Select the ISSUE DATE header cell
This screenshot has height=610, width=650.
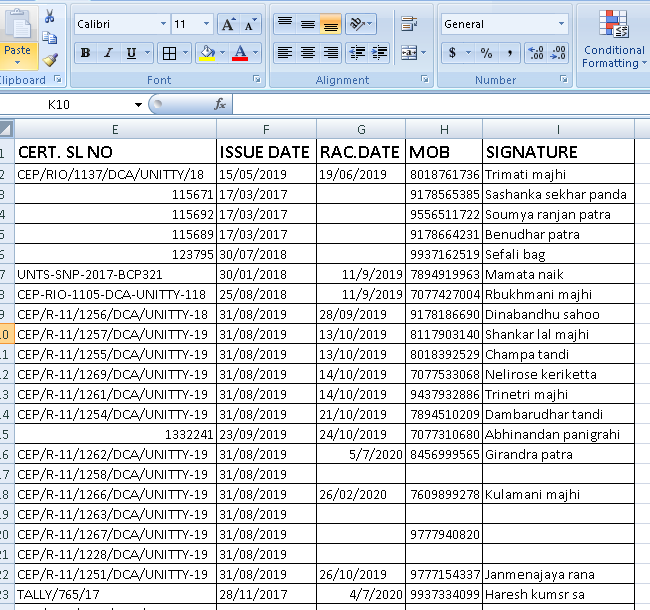[265, 152]
